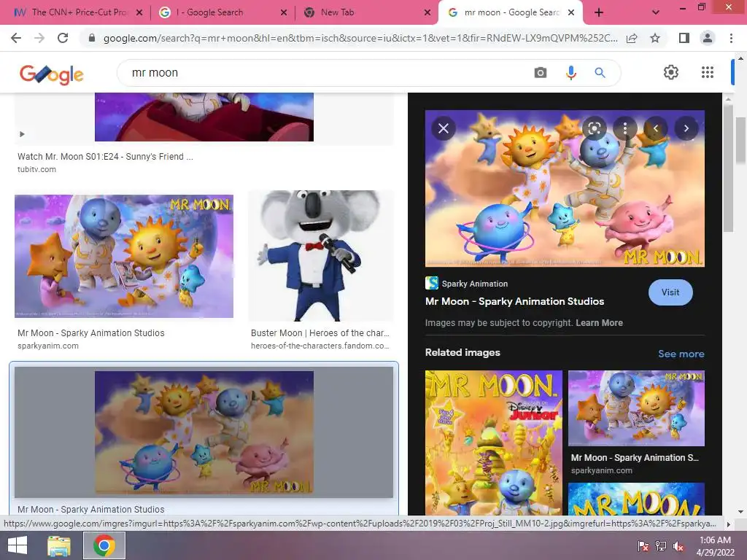Reload the current page
747x560 pixels.
pos(63,38)
